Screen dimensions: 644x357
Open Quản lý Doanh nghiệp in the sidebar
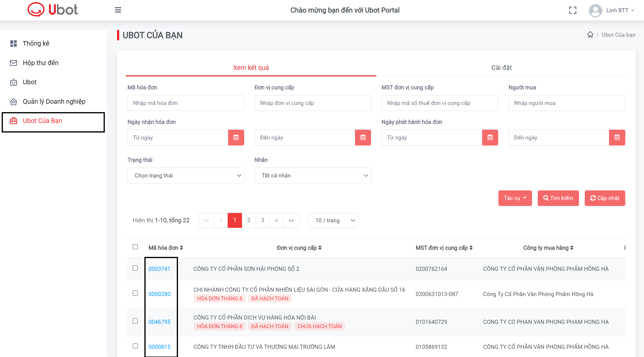point(54,102)
